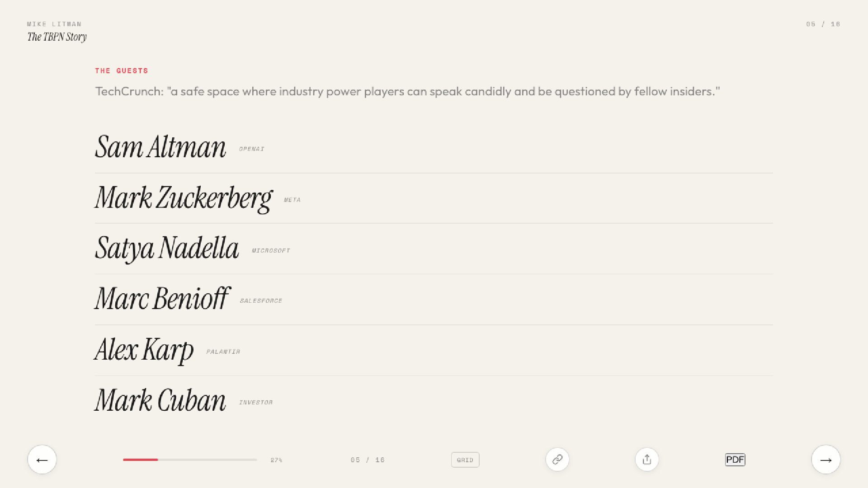Image resolution: width=868 pixels, height=488 pixels.
Task: Click the top-right 05 / 16 page indicator
Action: tap(823, 24)
